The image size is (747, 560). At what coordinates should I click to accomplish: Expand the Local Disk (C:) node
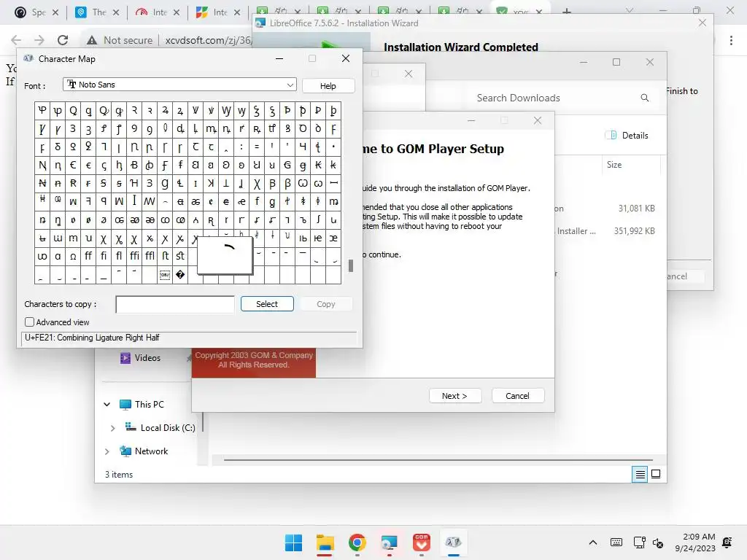point(112,428)
